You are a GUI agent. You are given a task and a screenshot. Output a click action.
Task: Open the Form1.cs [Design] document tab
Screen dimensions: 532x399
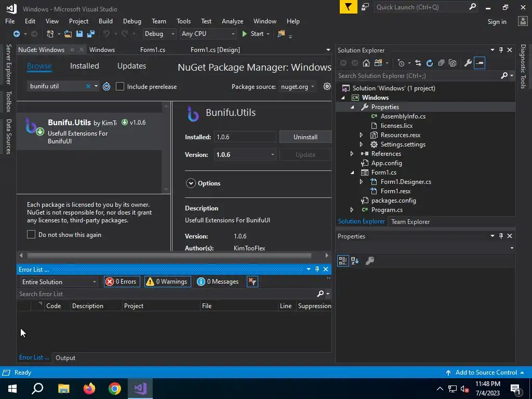tap(215, 50)
